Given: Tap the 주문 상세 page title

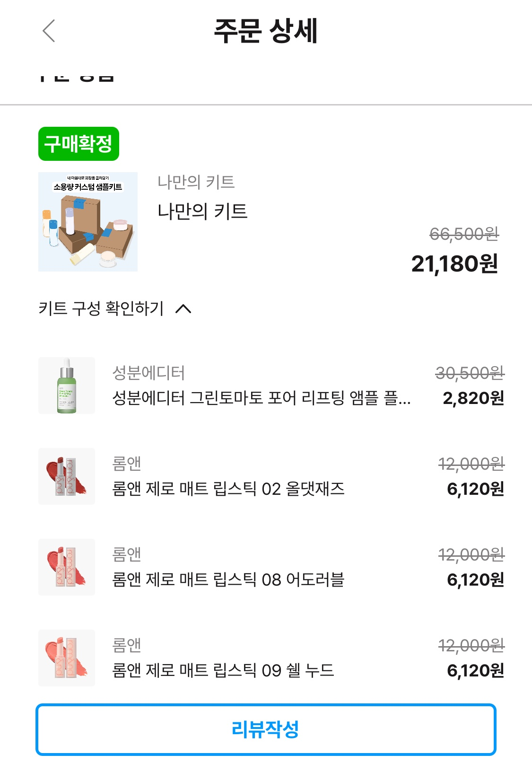Looking at the screenshot, I should coord(266,31).
